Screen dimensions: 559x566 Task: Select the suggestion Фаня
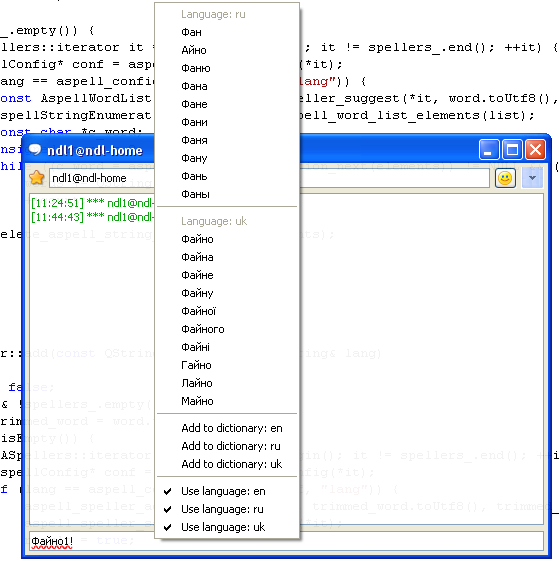click(227, 140)
